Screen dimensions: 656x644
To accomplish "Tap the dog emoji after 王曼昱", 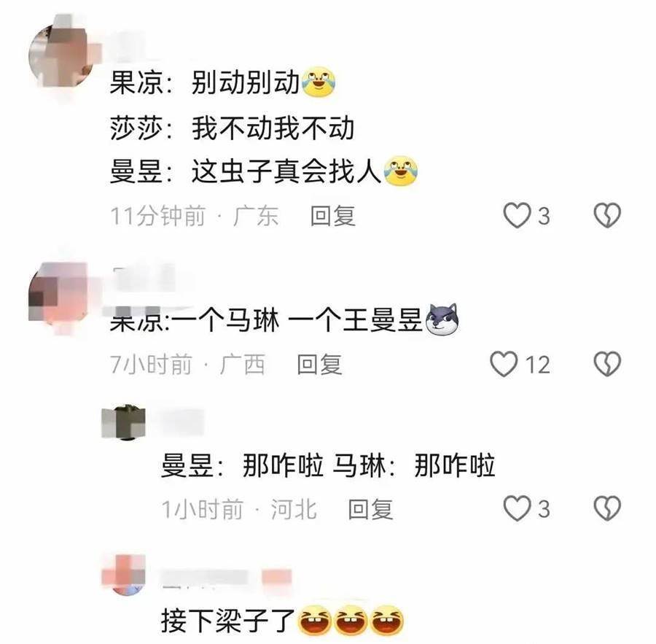I will (442, 320).
